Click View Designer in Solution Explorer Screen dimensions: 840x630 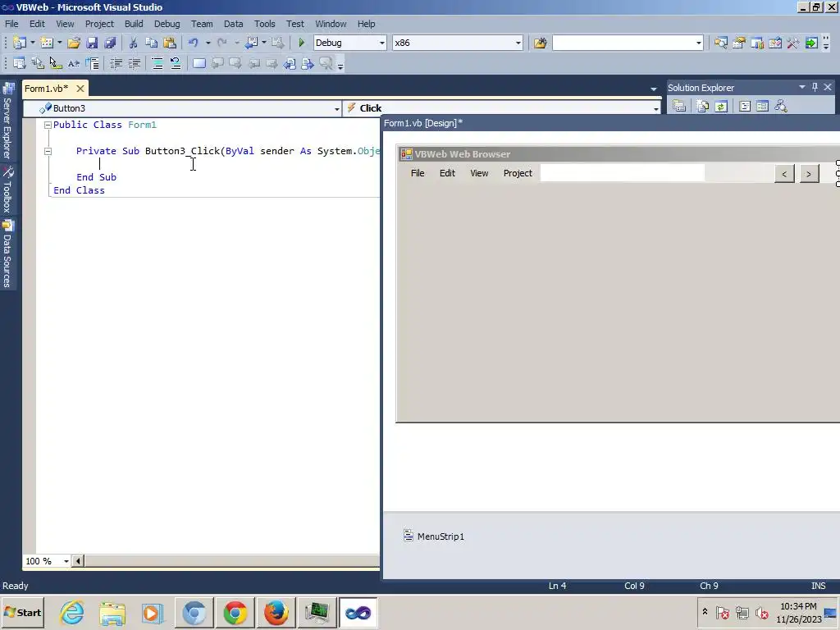(762, 106)
